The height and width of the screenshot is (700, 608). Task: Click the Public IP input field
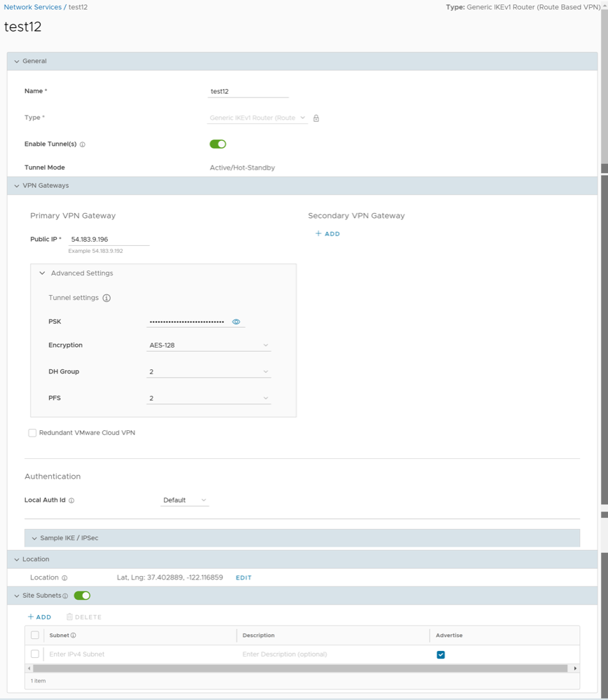[109, 240]
